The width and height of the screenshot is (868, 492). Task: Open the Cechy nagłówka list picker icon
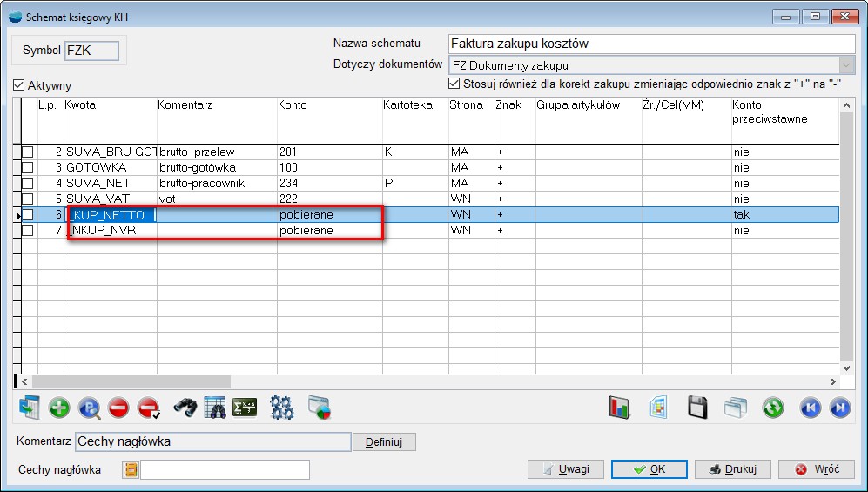[x=131, y=470]
